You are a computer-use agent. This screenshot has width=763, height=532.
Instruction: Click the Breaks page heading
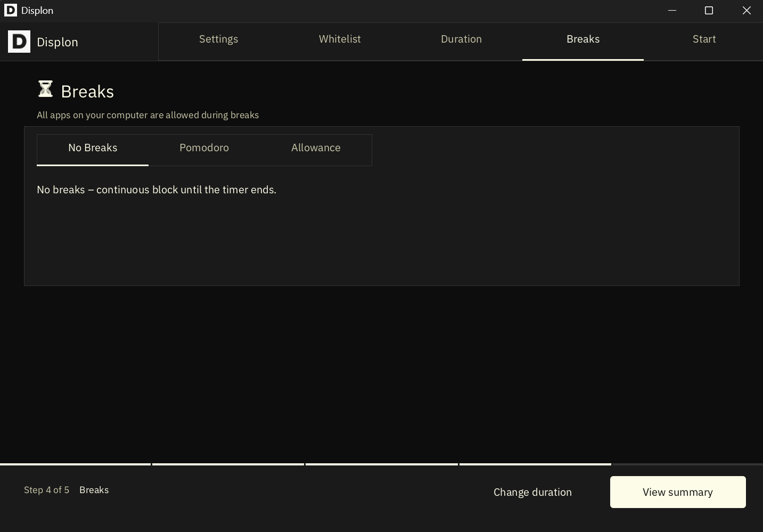coord(87,92)
